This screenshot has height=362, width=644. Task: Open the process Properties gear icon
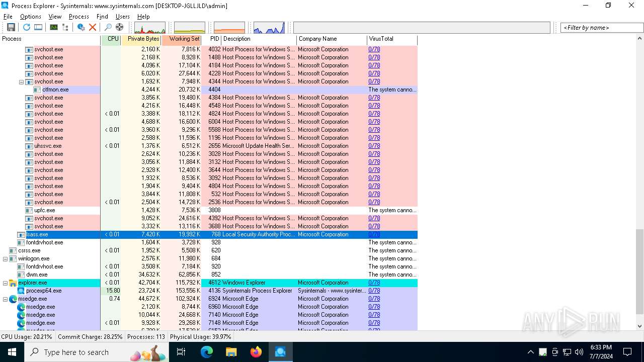point(81,27)
